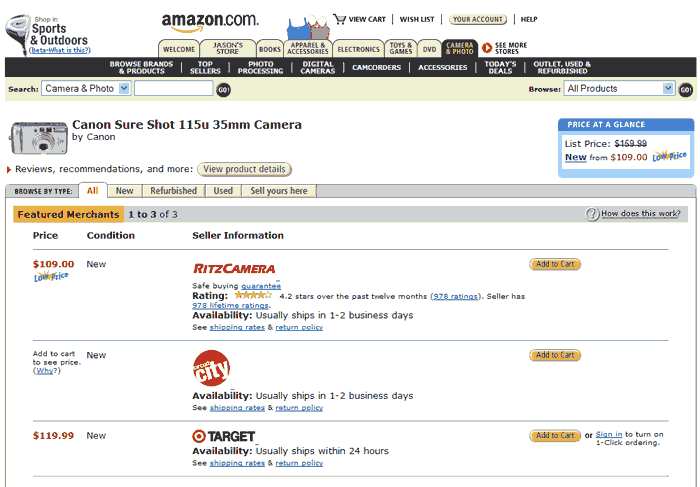The image size is (700, 487).
Task: Click the Target logo
Action: click(223, 436)
